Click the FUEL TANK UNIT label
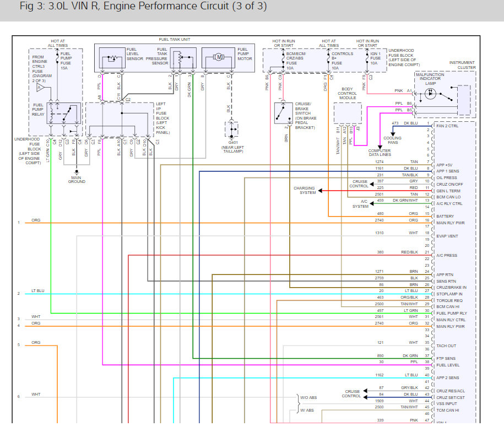The height and width of the screenshot is (437, 504). 175,40
